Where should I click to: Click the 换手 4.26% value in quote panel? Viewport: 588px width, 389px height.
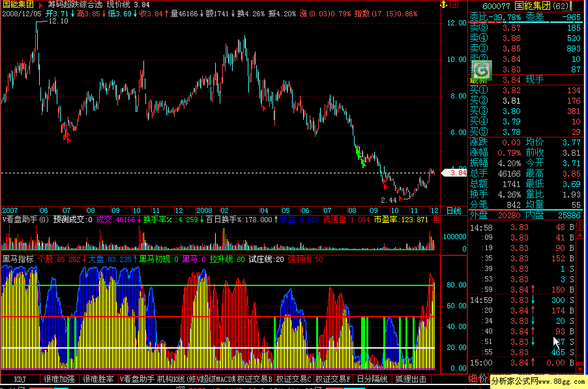(509, 194)
